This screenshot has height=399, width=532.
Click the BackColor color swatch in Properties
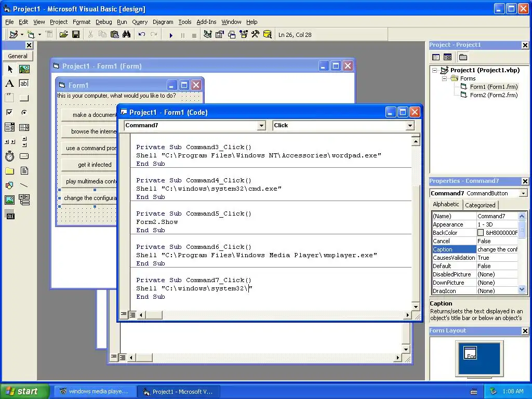click(x=481, y=233)
